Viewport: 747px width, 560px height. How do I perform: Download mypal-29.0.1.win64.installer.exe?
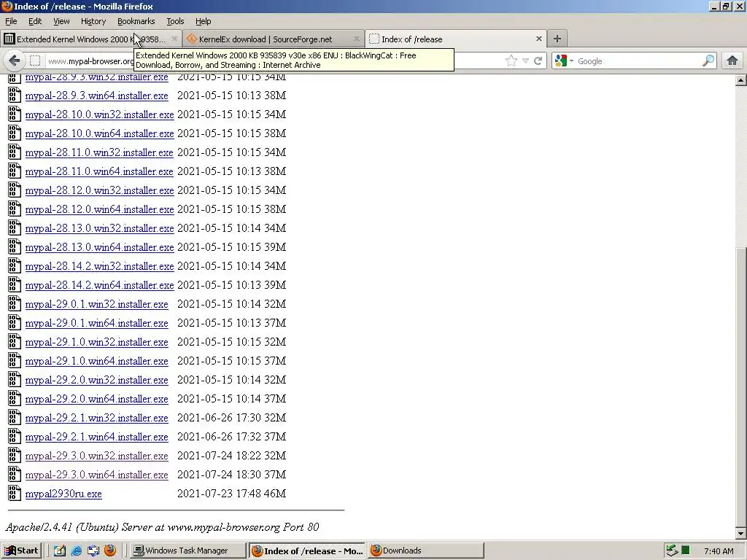tap(97, 323)
